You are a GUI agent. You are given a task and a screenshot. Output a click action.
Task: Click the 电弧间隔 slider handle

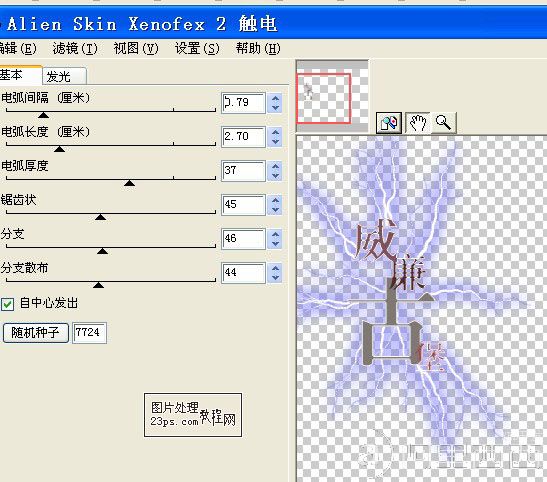[43, 115]
